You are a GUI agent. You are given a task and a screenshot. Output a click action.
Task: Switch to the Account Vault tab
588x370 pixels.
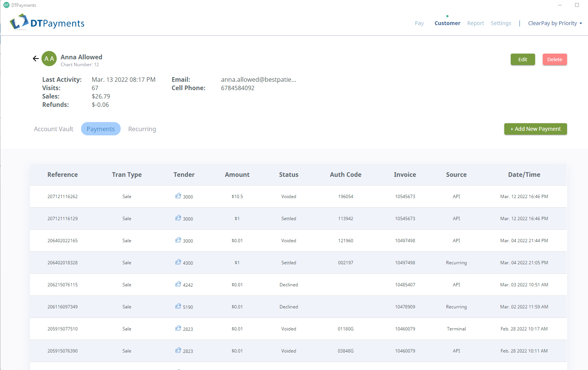pos(54,129)
